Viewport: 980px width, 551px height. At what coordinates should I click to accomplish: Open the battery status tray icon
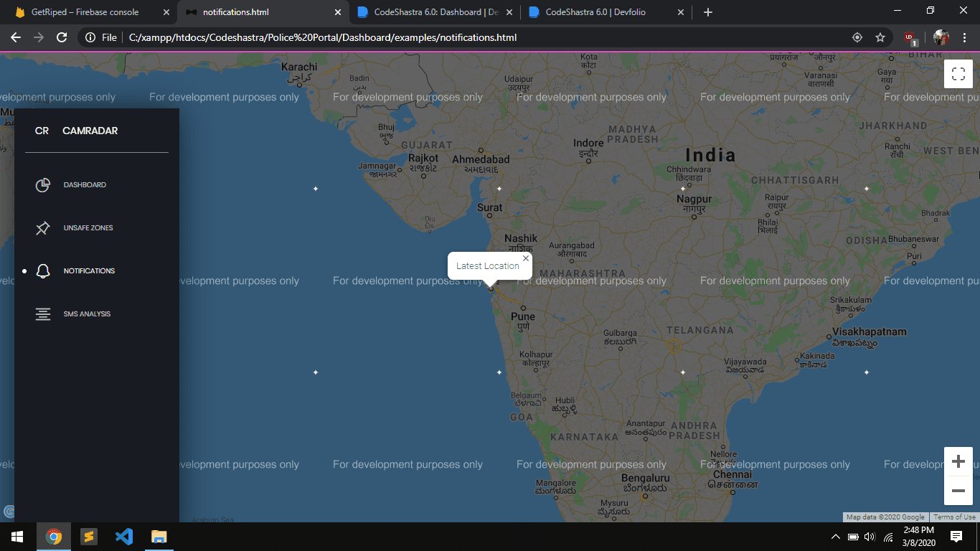pos(853,537)
